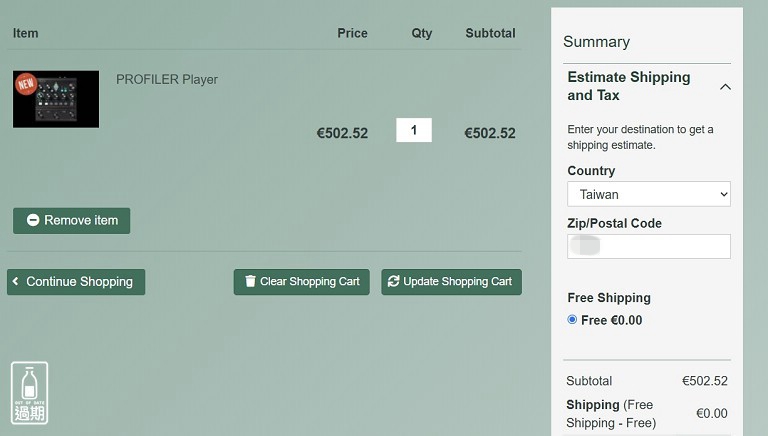Click the Price column header
768x436 pixels.
(x=352, y=33)
